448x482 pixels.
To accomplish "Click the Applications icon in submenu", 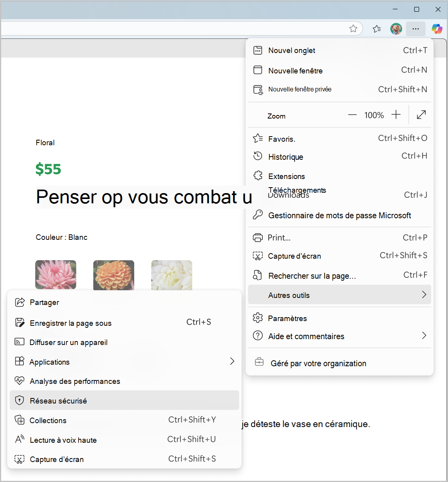I will (19, 361).
